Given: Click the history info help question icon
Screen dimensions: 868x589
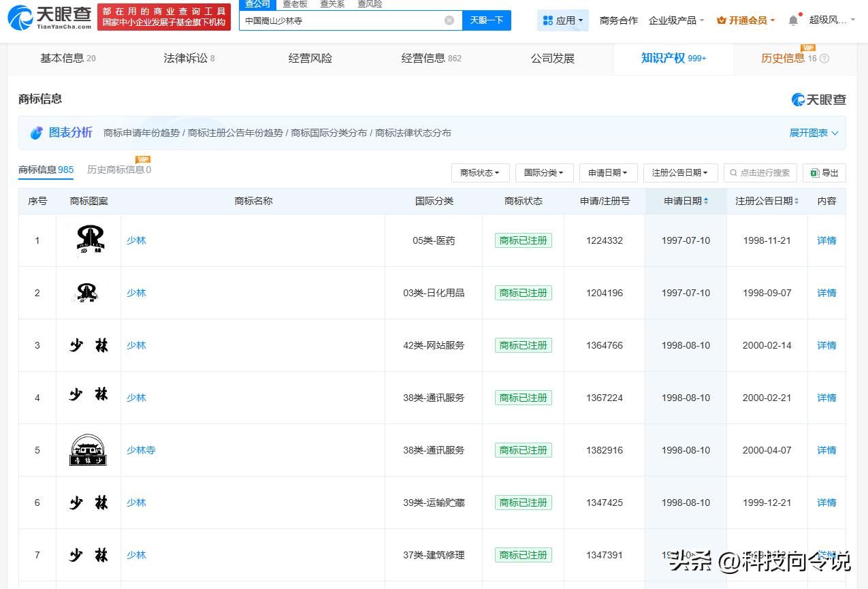Looking at the screenshot, I should (x=824, y=59).
